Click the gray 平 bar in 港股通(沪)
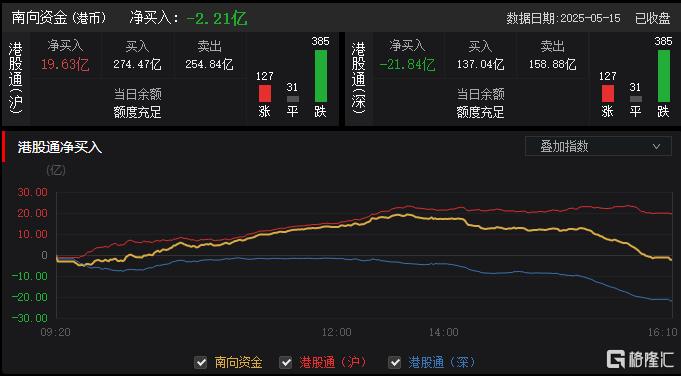This screenshot has width=681, height=376. click(x=293, y=99)
